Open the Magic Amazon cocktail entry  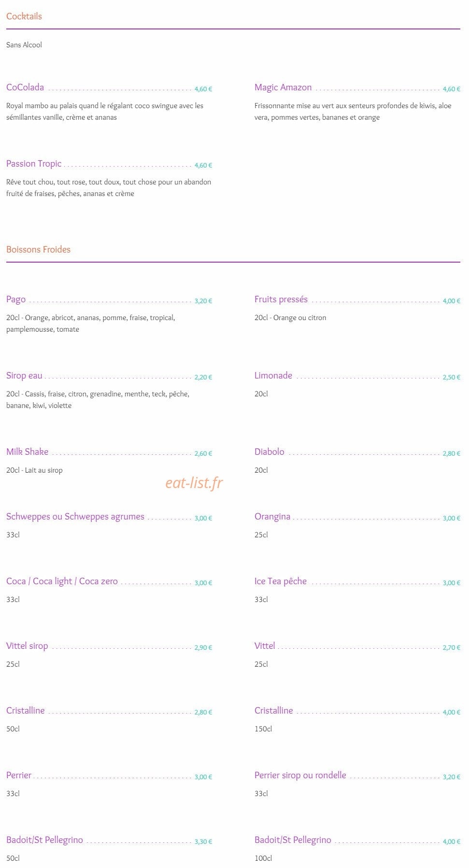pos(283,88)
